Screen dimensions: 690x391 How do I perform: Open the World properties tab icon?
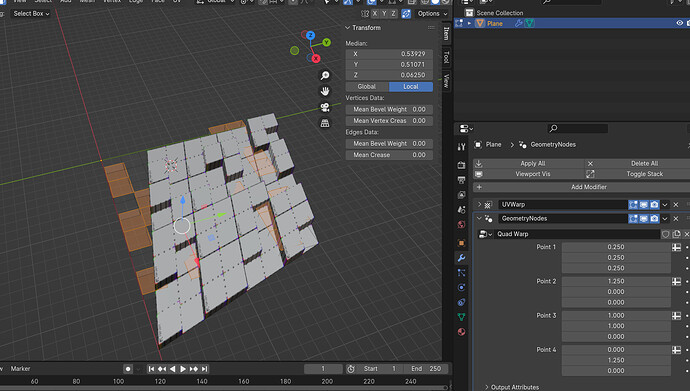pyautogui.click(x=461, y=225)
